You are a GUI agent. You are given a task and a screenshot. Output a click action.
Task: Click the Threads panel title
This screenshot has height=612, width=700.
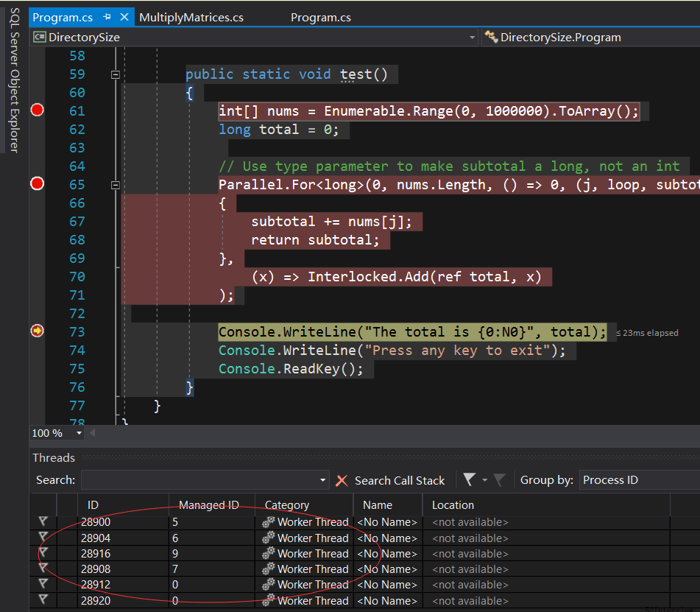click(x=54, y=458)
